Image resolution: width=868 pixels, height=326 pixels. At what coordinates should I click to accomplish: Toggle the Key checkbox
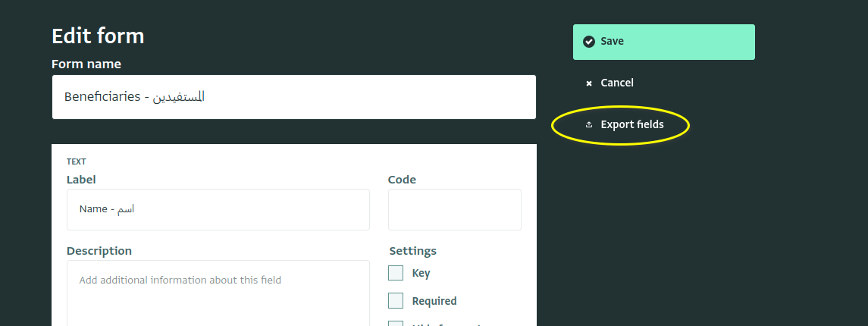[396, 273]
